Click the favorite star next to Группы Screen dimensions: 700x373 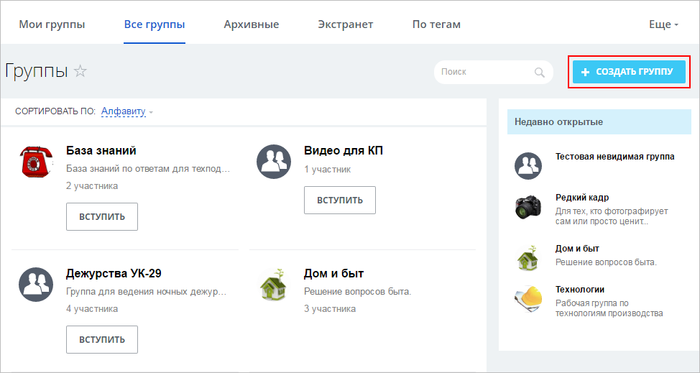[80, 71]
